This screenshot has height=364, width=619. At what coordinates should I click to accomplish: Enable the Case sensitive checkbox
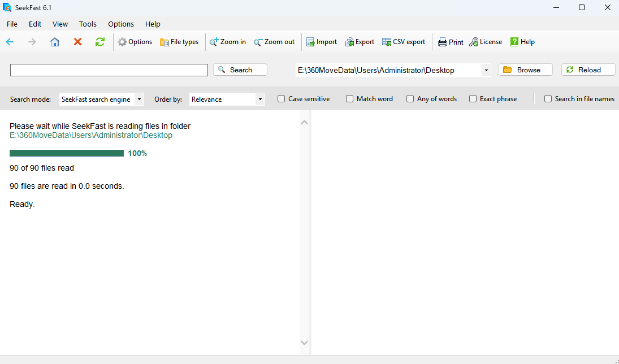282,99
